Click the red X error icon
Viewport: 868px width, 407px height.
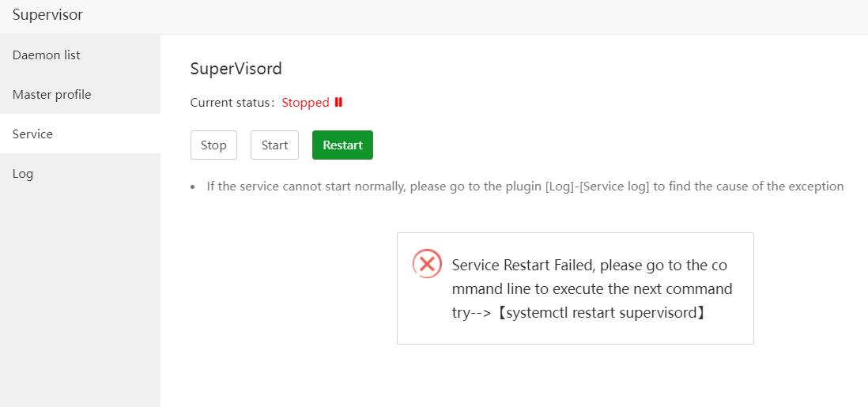click(x=428, y=263)
